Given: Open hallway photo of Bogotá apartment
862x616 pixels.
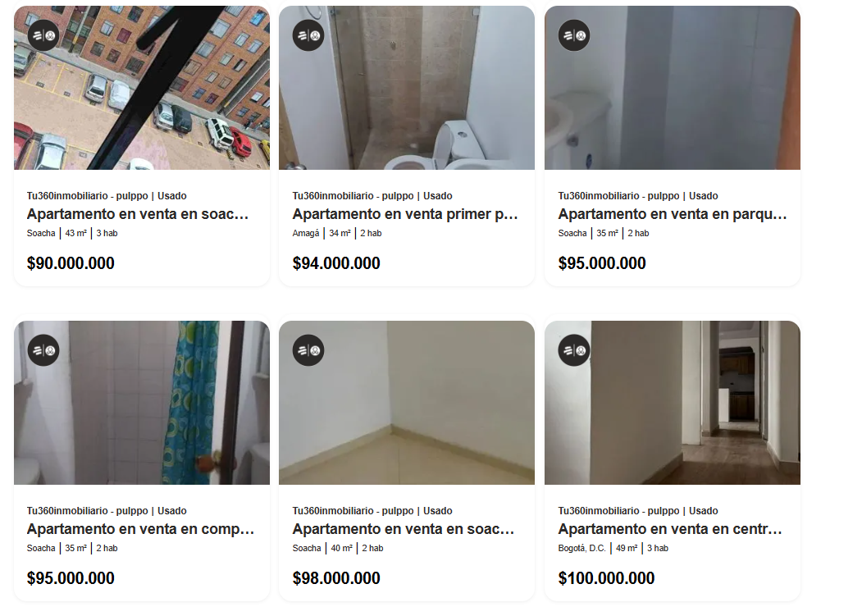Looking at the screenshot, I should (673, 403).
